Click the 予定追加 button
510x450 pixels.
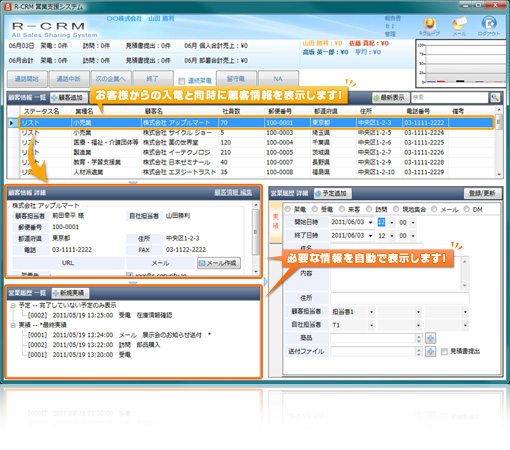tap(332, 193)
